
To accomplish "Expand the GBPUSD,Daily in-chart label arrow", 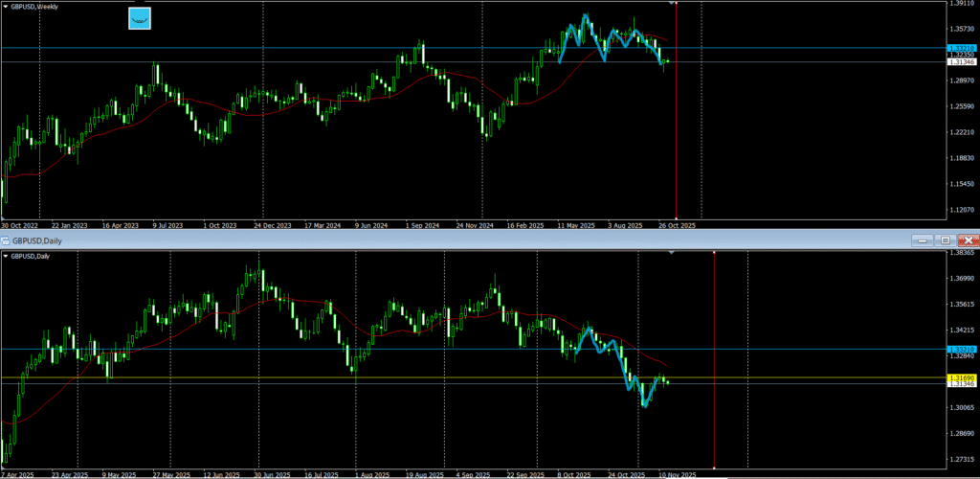I will pos(5,256).
